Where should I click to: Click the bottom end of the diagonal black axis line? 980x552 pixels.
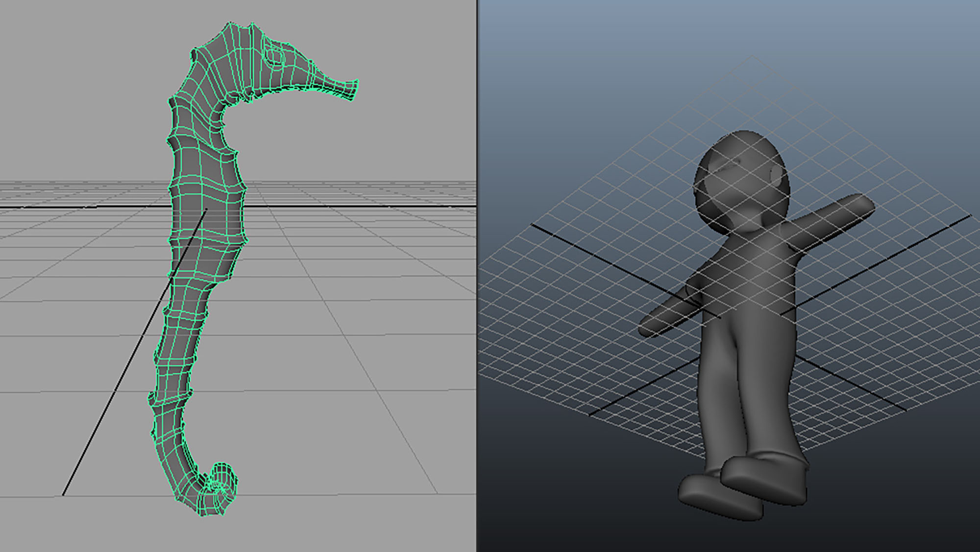coord(64,494)
